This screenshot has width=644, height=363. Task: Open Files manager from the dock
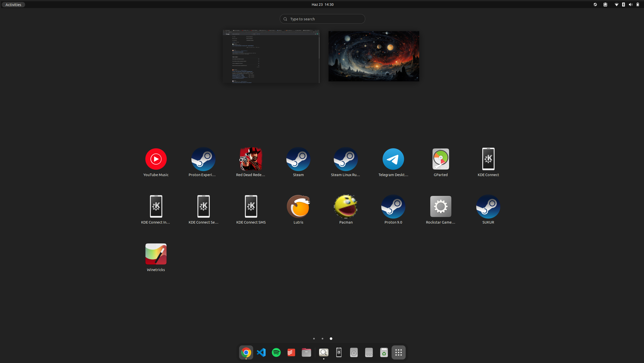[306, 352]
